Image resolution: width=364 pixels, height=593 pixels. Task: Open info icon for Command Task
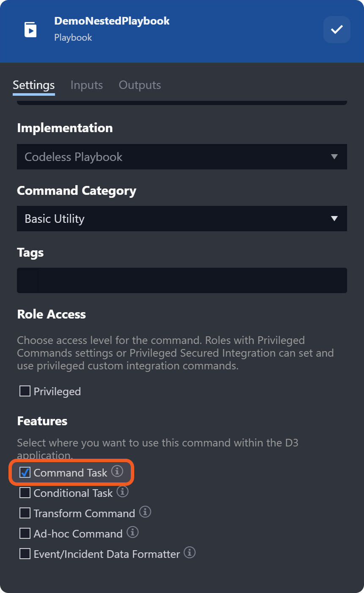pos(117,471)
